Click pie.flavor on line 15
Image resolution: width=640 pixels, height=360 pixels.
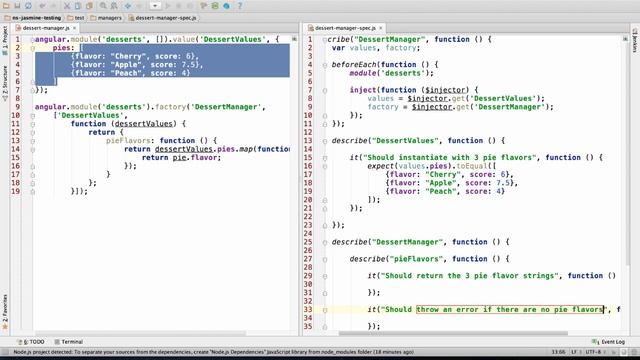tap(194, 158)
